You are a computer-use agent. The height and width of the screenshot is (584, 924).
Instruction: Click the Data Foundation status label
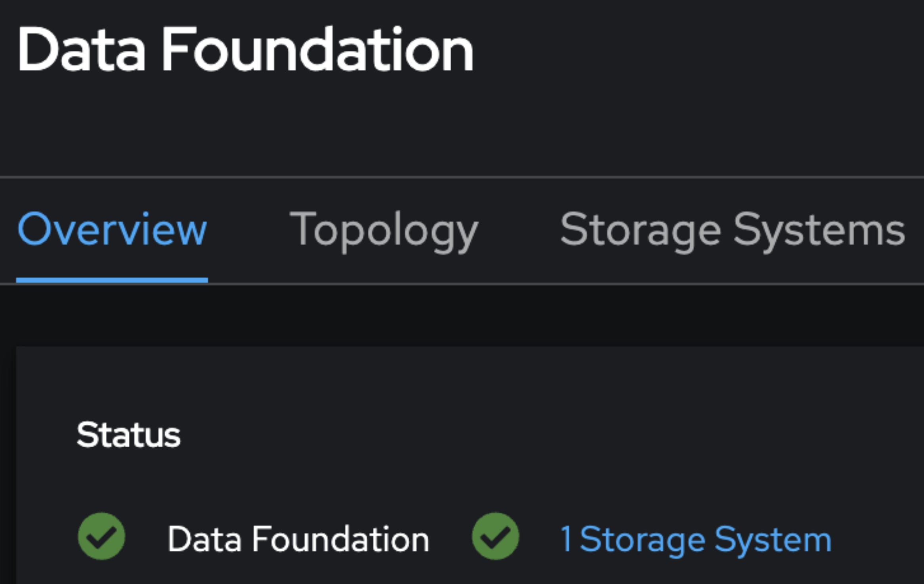tap(298, 539)
